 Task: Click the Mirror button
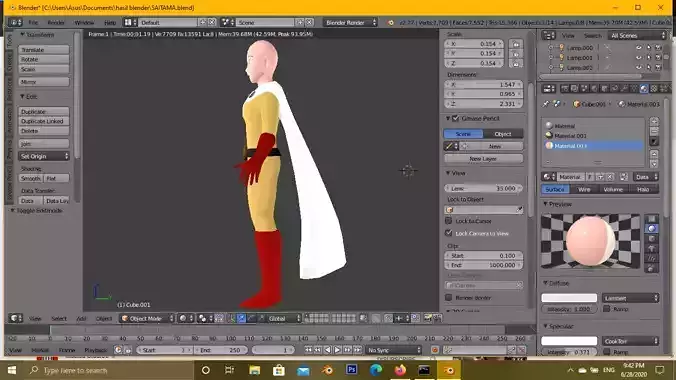pos(44,82)
